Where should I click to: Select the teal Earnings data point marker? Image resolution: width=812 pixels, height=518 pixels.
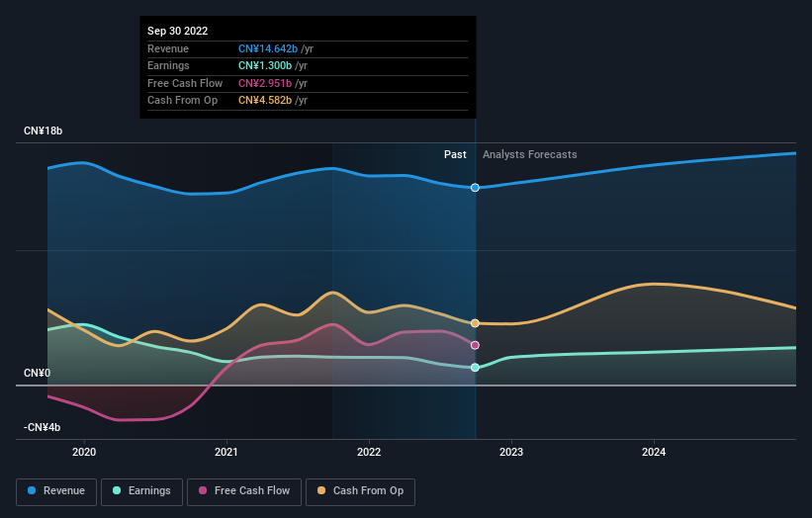click(475, 368)
